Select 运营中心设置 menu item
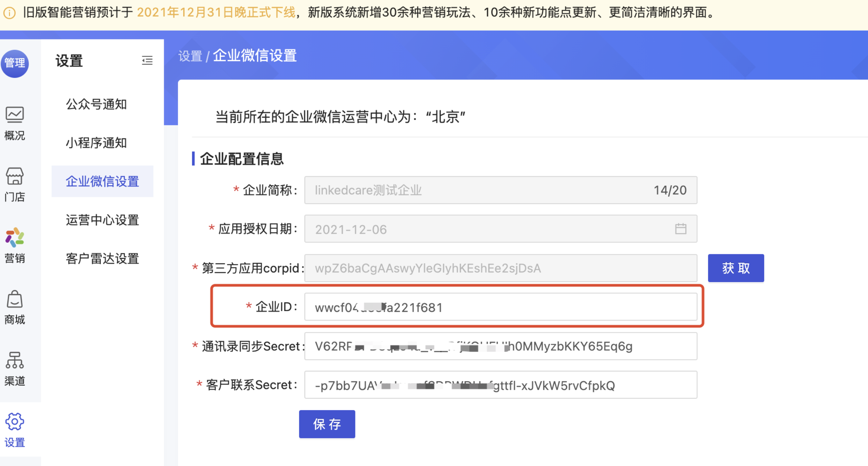The height and width of the screenshot is (466, 868). 102,220
